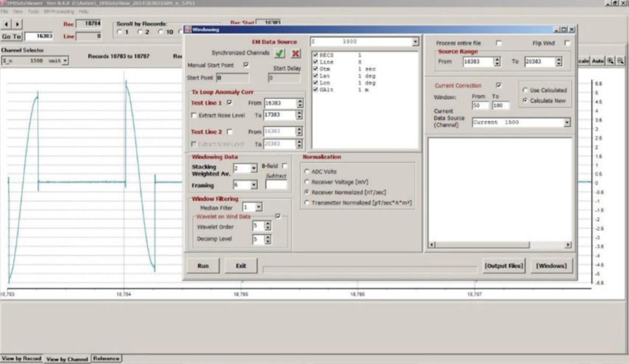Open the Help menu
The height and width of the screenshot is (364, 629).
point(83,11)
